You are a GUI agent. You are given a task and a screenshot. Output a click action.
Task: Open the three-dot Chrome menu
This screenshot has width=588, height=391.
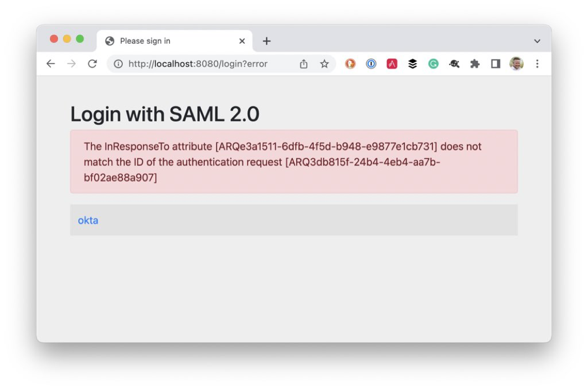coord(537,63)
